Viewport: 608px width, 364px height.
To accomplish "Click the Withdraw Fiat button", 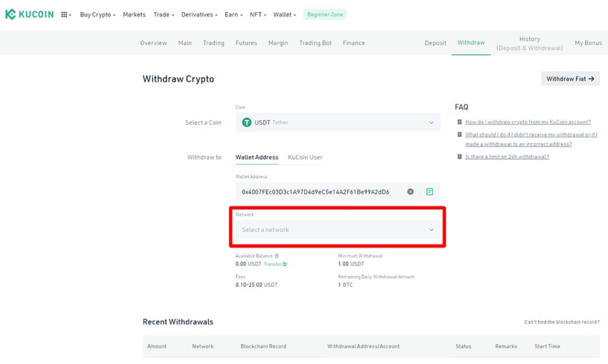I will (x=571, y=79).
